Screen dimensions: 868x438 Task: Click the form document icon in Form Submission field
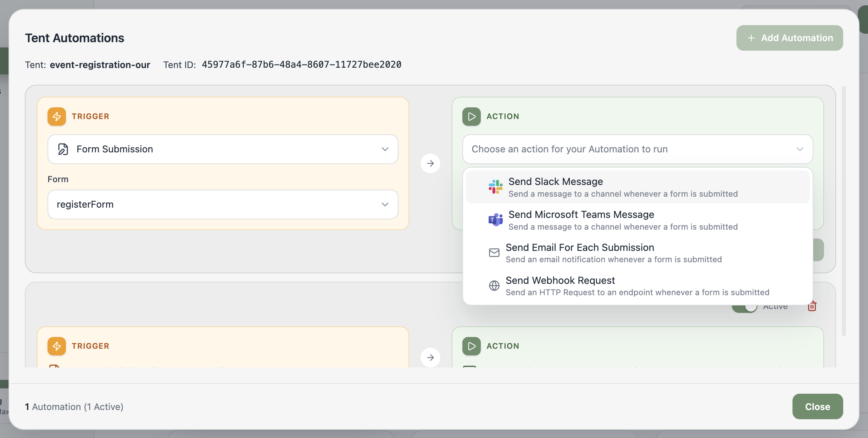pos(63,149)
